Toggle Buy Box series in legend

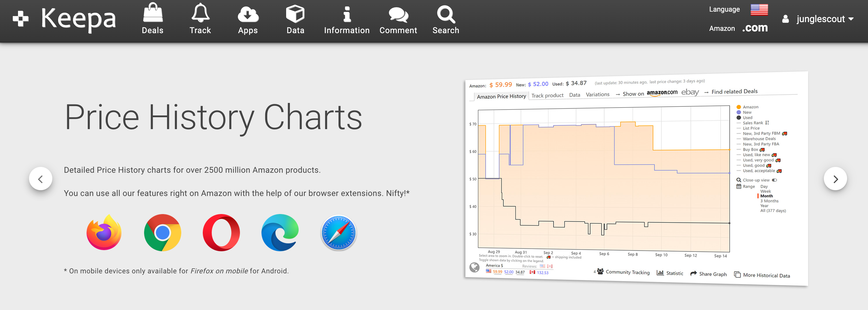750,149
